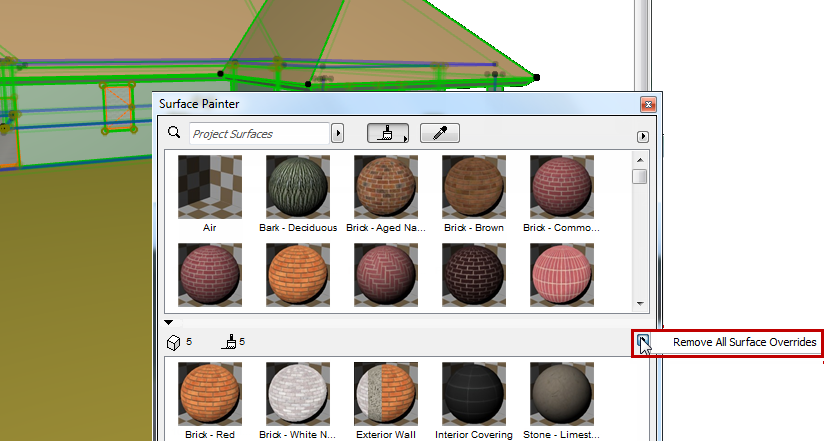Select the Stone - Limest... surface
Screen dimensions: 824x441
(562, 394)
